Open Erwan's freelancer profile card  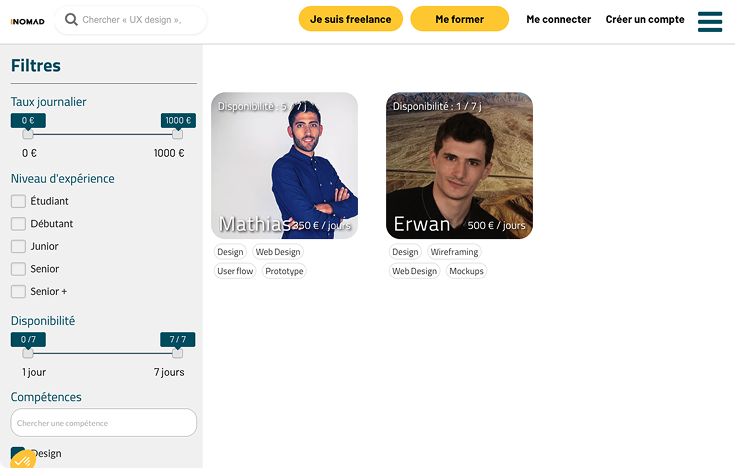(459, 166)
